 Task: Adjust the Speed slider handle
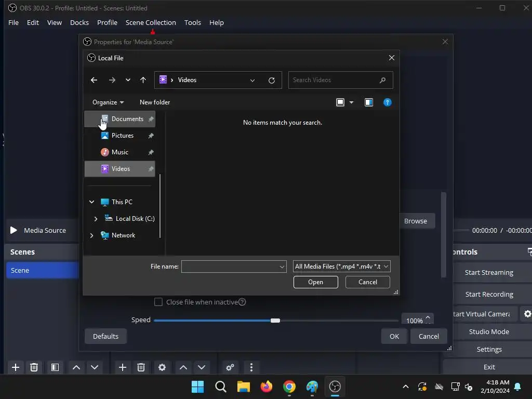tap(275, 321)
